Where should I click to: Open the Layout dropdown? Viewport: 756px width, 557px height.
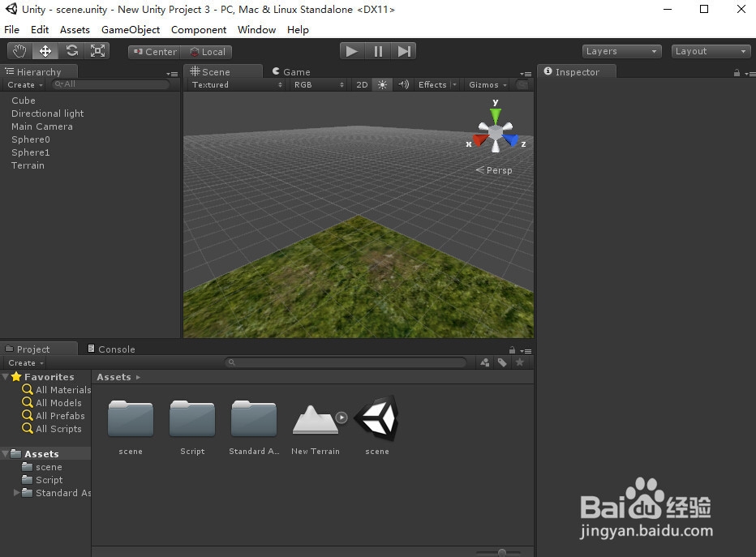pyautogui.click(x=711, y=51)
